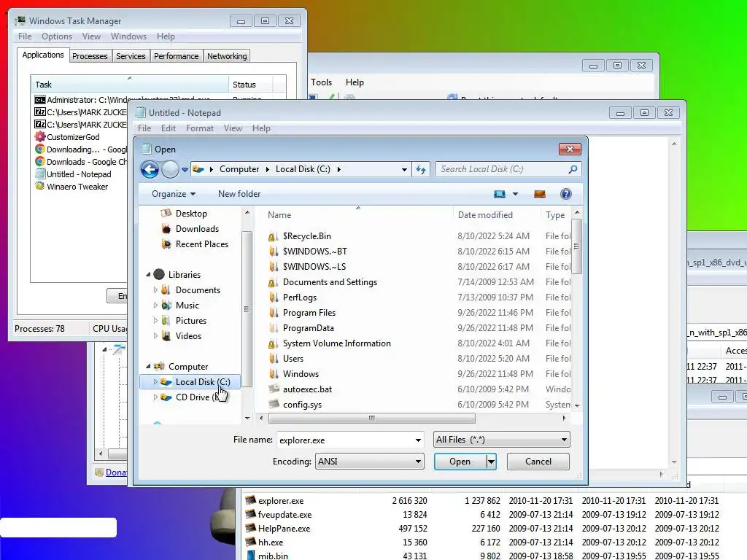Open the Views dropdown arrow
The width and height of the screenshot is (747, 560).
click(x=515, y=194)
